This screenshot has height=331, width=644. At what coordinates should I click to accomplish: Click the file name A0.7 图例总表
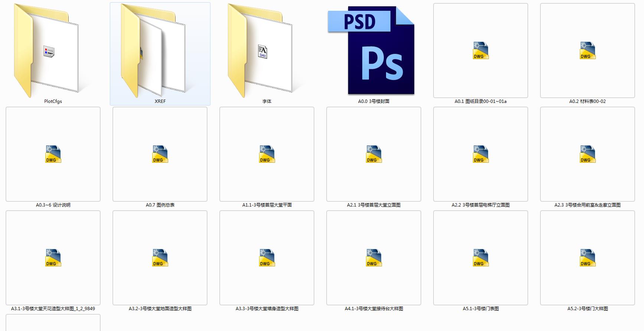tap(160, 205)
